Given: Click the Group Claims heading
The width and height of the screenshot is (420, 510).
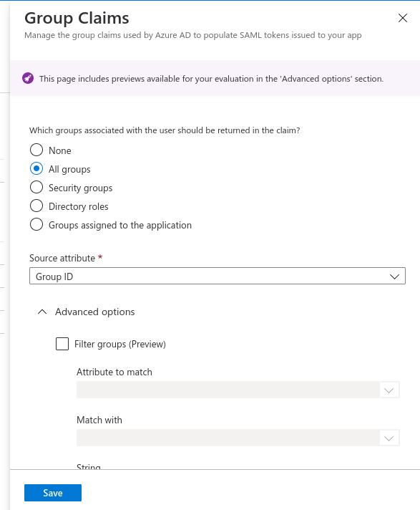Looking at the screenshot, I should pyautogui.click(x=77, y=18).
